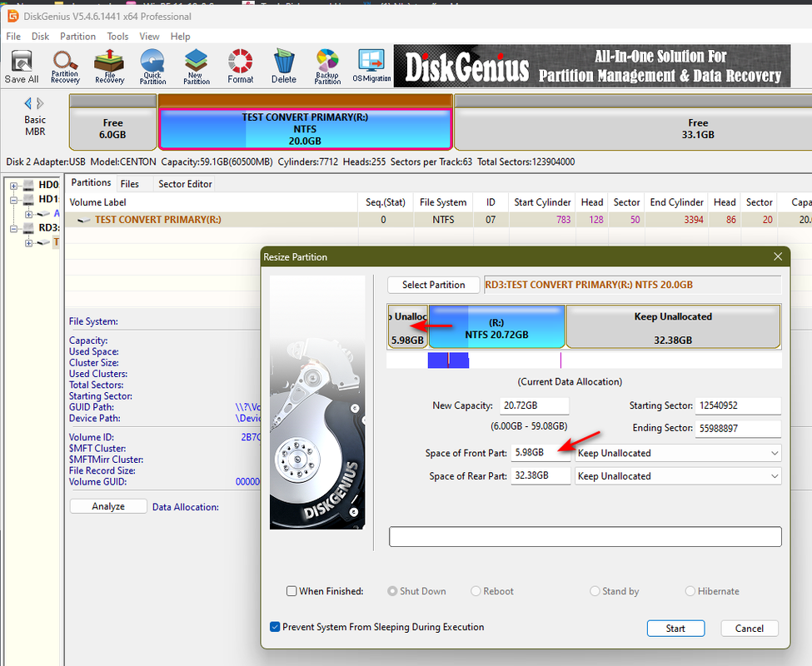Viewport: 812px width, 666px height.
Task: Click the rear Keep Unallocated 32.38GB block
Action: click(673, 326)
